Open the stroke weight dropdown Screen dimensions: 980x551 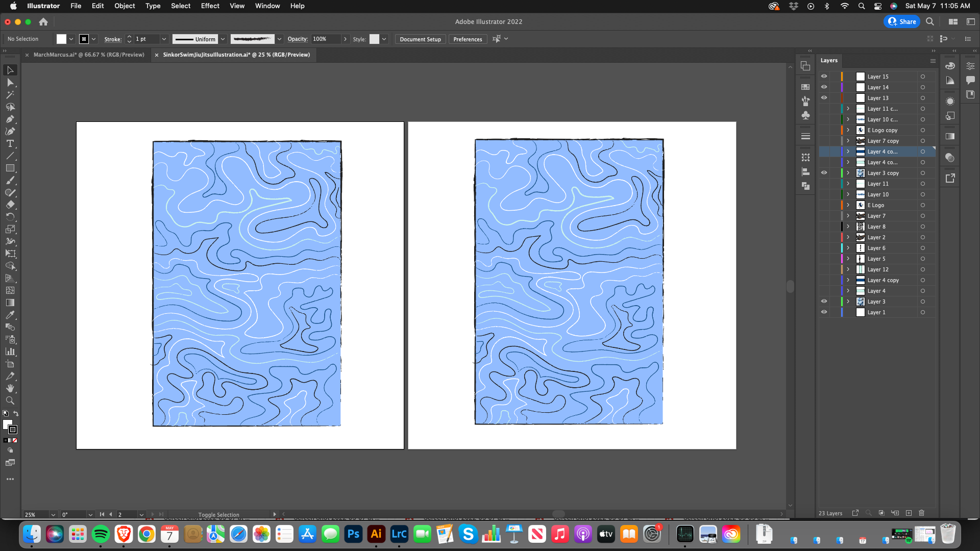point(164,39)
